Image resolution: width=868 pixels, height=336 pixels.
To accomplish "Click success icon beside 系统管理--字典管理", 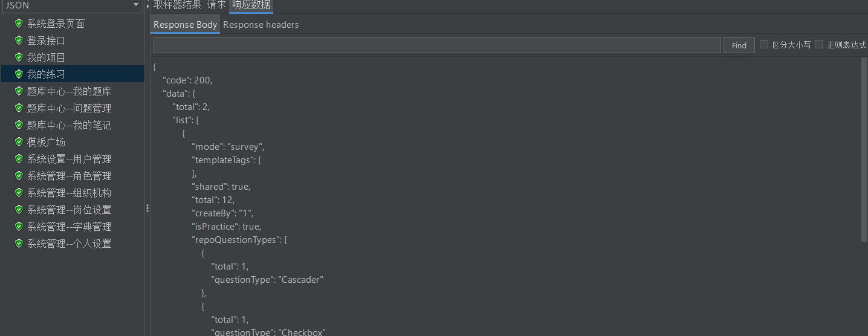I will tap(19, 227).
